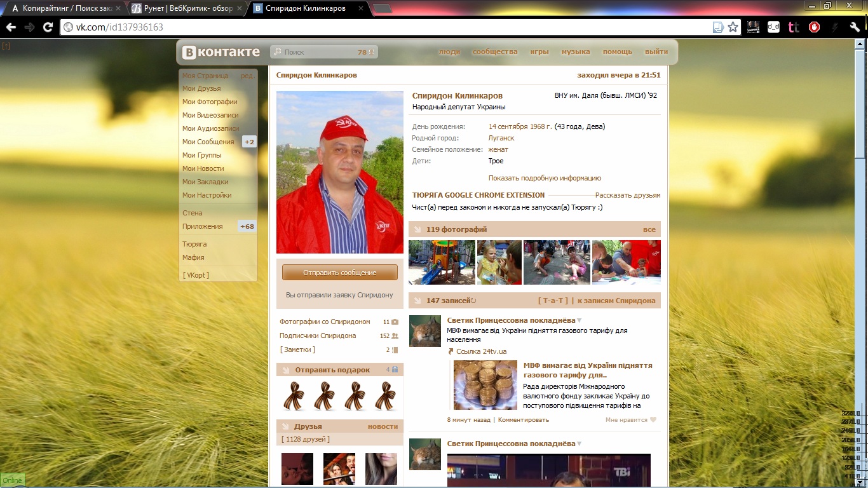
Task: Click the notes icon next to Заметки
Action: click(x=395, y=349)
